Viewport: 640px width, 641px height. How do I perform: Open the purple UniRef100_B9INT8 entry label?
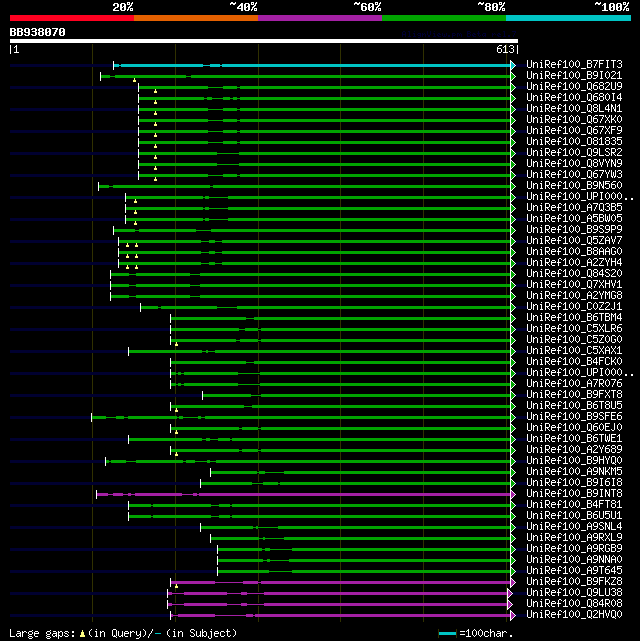tap(574, 494)
